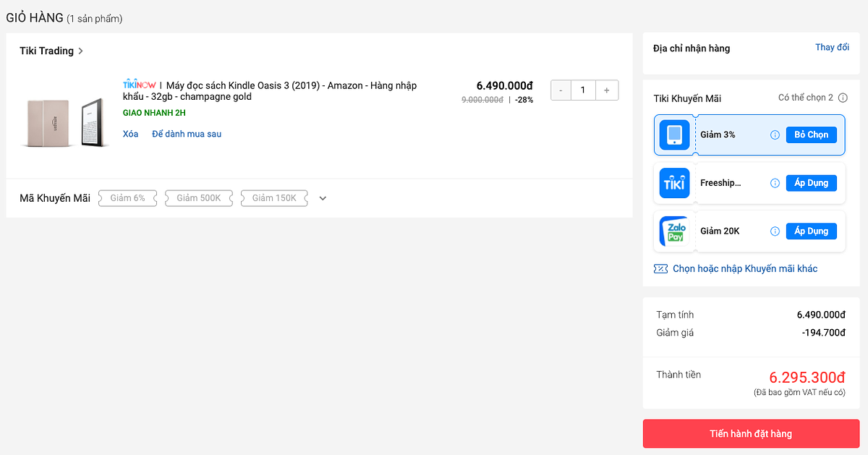Open the Tiki Trading seller link

pyautogui.click(x=46, y=51)
